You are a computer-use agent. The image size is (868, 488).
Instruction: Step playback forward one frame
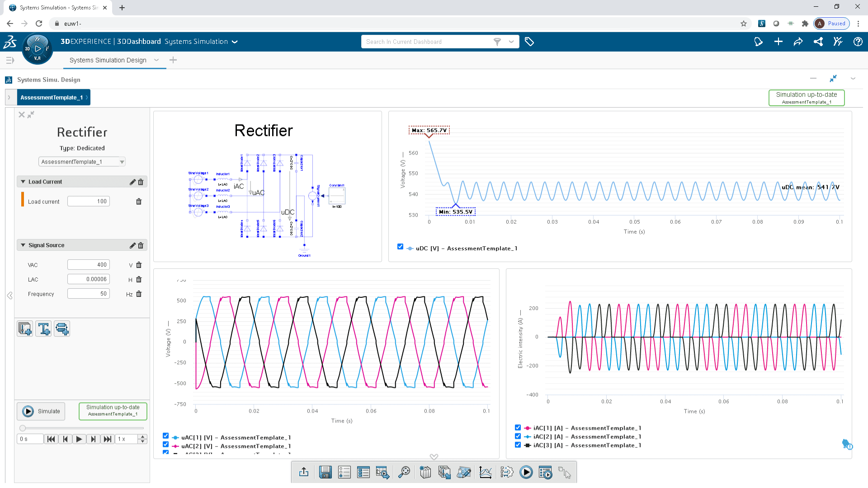(93, 439)
